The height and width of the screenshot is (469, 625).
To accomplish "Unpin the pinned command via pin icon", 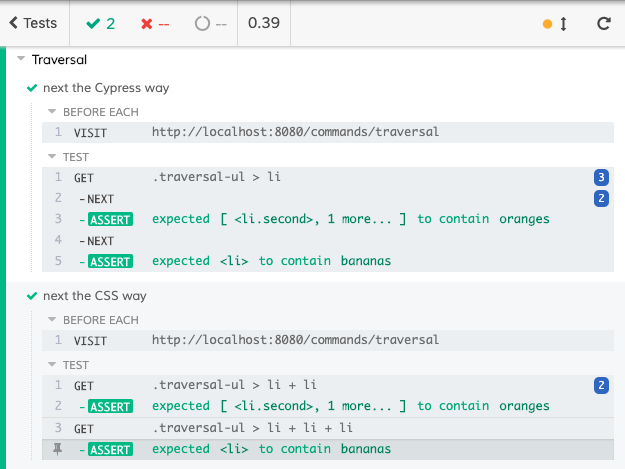I will click(x=58, y=449).
